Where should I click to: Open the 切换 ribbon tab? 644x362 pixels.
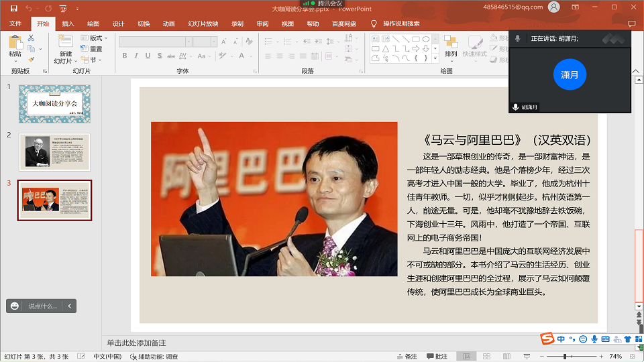(144, 24)
